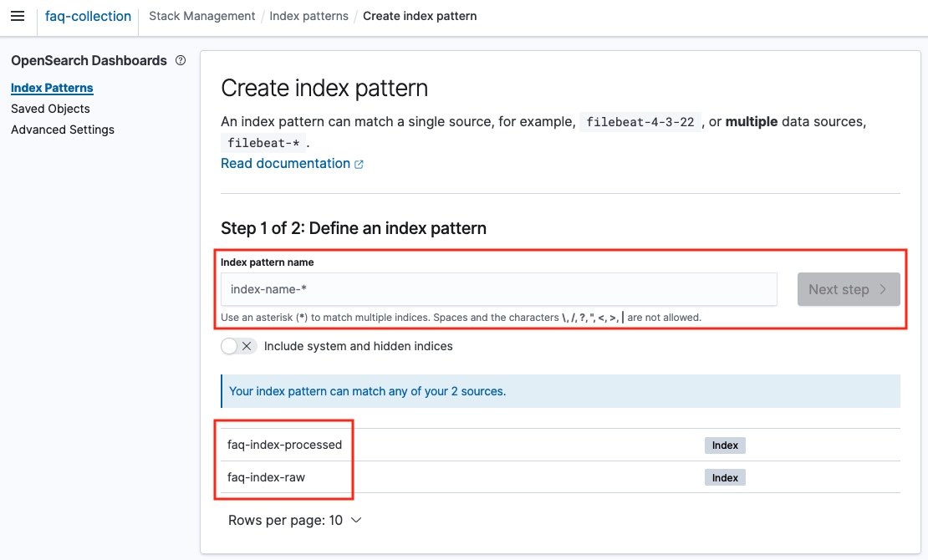The width and height of the screenshot is (928, 560).
Task: Click external link icon after Read documentation
Action: coord(359,165)
